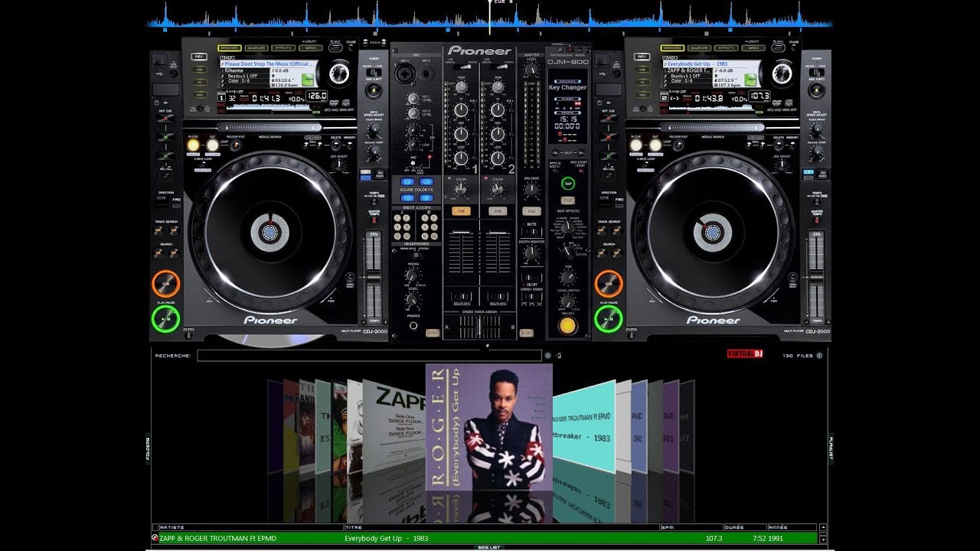Viewport: 980px width, 551px height.
Task: Open the right deck EFFECTS tab
Action: [726, 47]
